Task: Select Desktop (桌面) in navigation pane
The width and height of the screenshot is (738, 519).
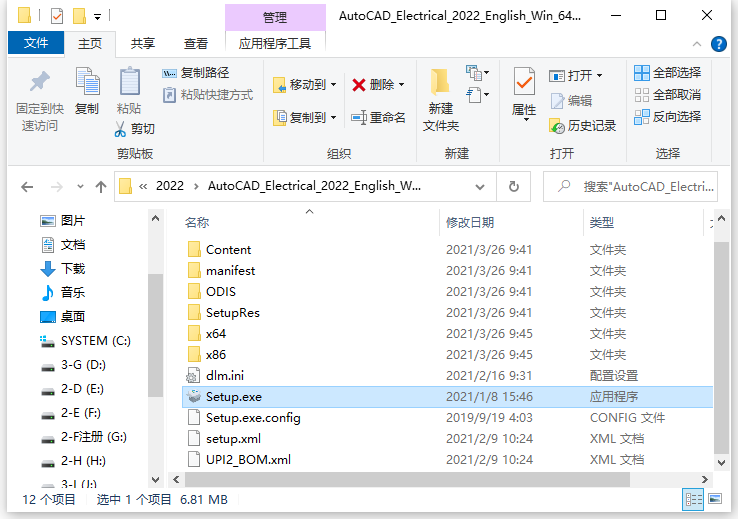Action: pyautogui.click(x=63, y=317)
